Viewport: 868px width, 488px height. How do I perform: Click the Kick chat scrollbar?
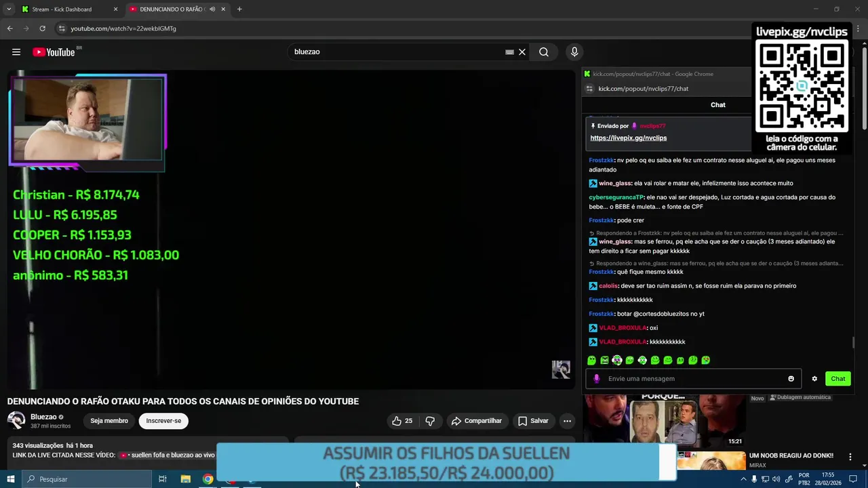[x=853, y=342]
